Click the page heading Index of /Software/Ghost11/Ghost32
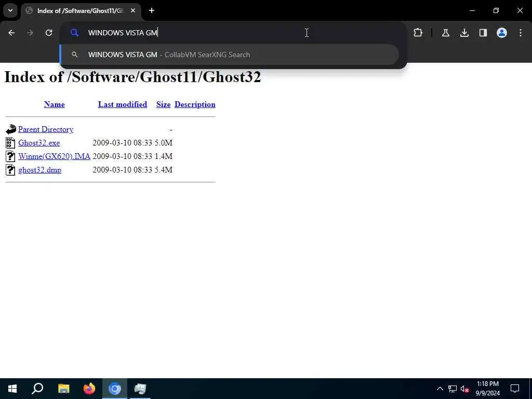This screenshot has width=532, height=399. 132,77
